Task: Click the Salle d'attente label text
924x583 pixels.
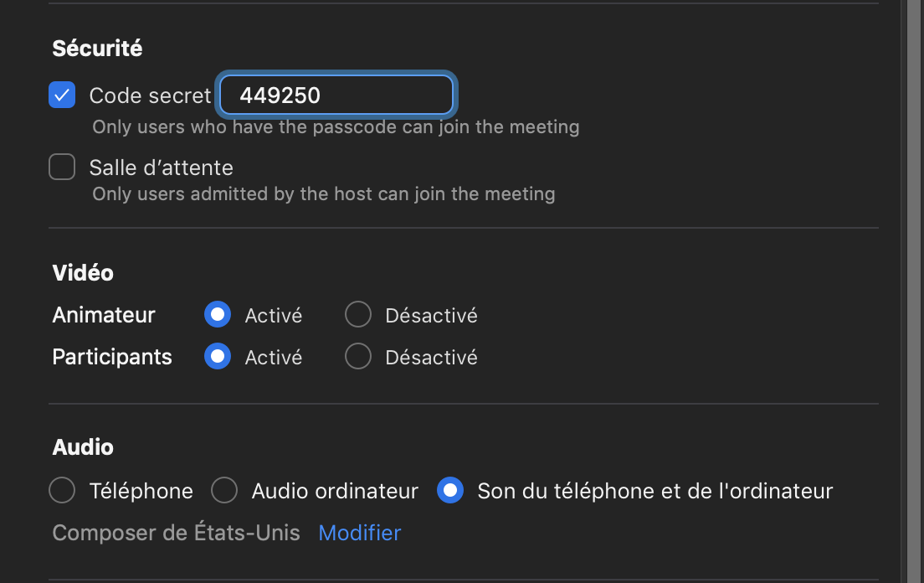Action: [161, 168]
